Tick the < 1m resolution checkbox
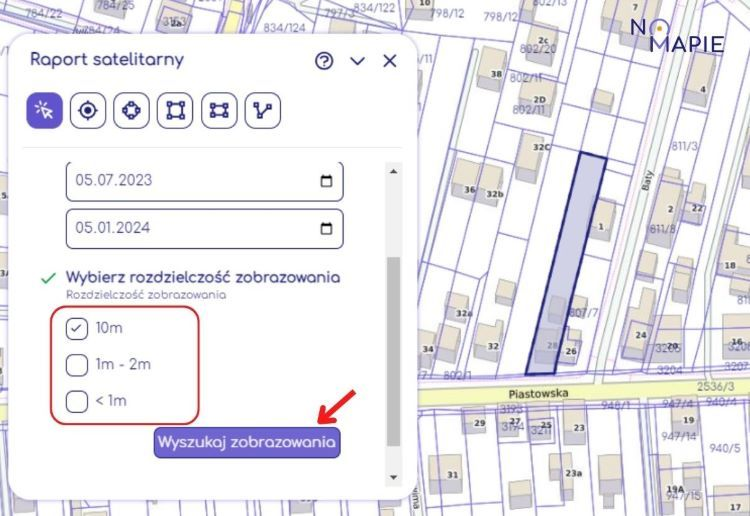The height and width of the screenshot is (516, 750). pos(76,401)
